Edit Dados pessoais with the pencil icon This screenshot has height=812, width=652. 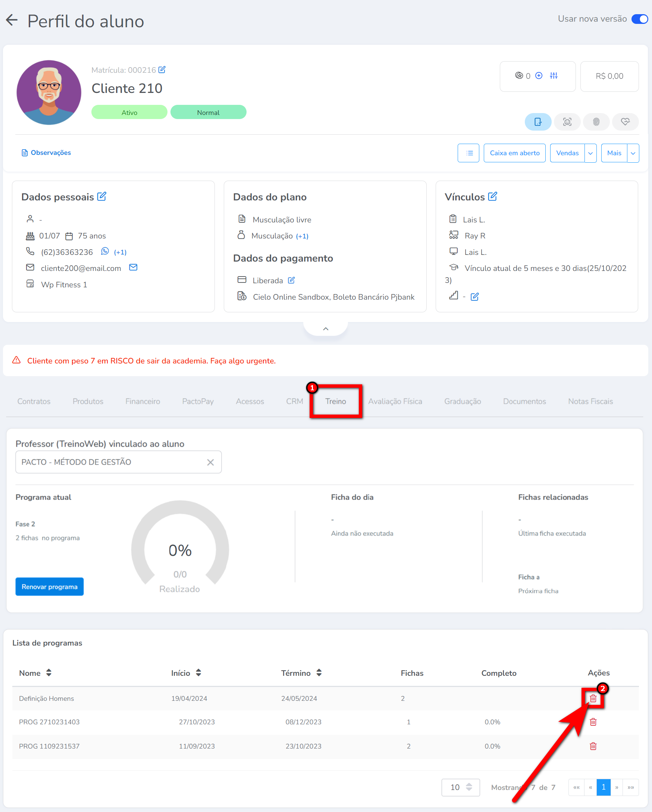point(101,196)
